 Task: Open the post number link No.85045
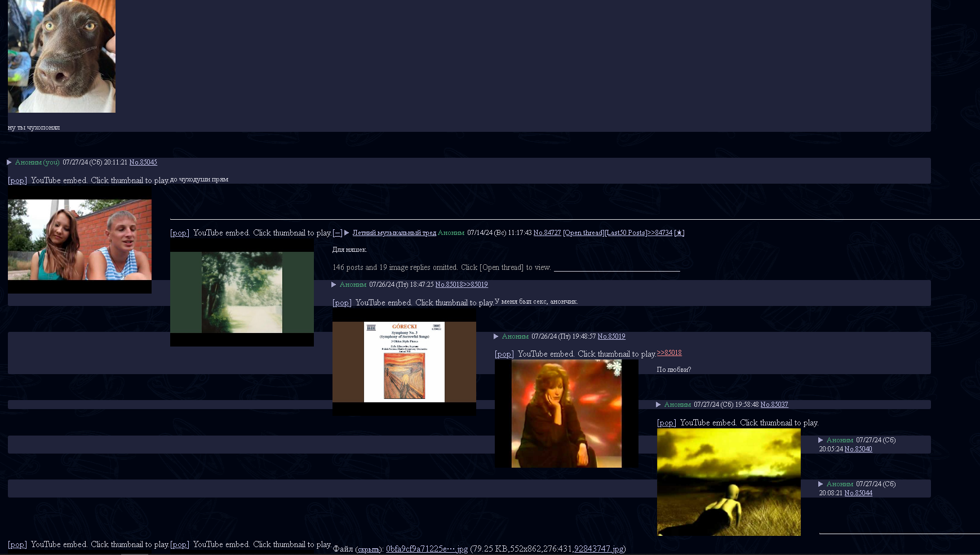[x=143, y=162]
